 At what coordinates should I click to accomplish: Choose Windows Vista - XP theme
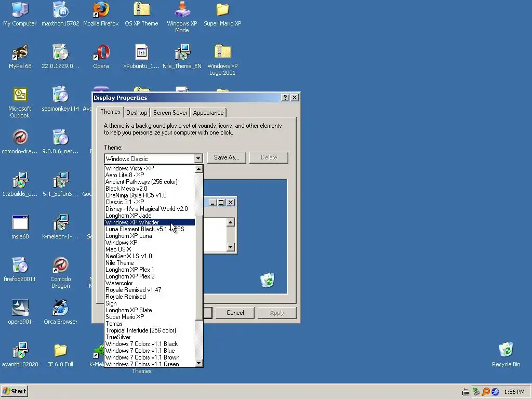pyautogui.click(x=150, y=168)
